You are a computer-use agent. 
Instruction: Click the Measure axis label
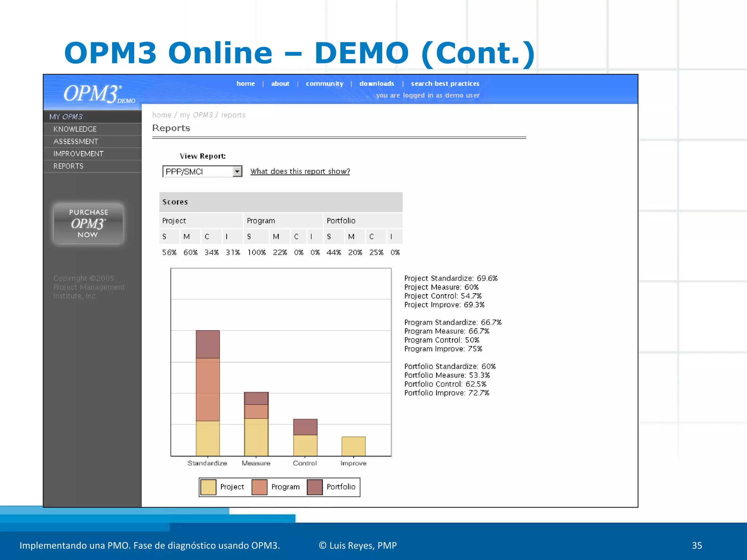pos(256,463)
